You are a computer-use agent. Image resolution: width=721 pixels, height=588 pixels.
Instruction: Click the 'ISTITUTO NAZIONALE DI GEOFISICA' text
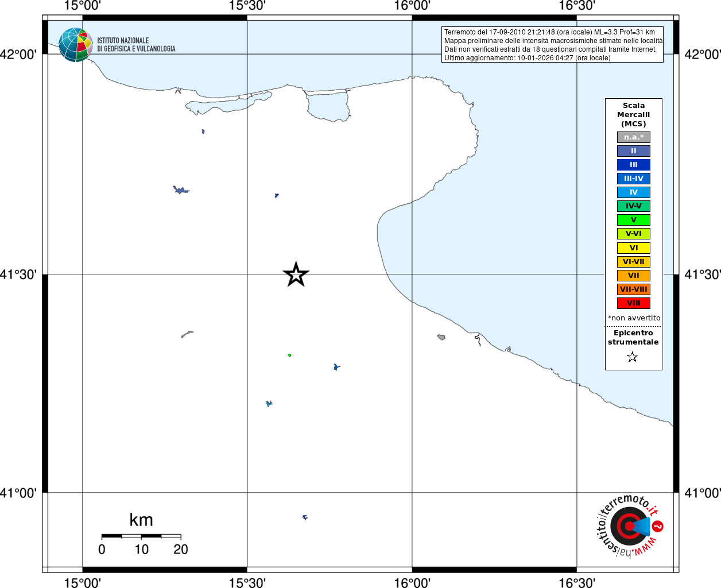tap(136, 45)
